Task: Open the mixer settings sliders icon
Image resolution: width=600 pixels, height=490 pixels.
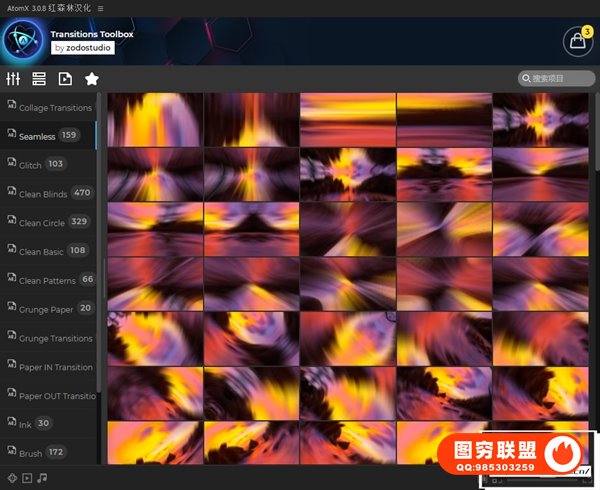Action: 14,79
